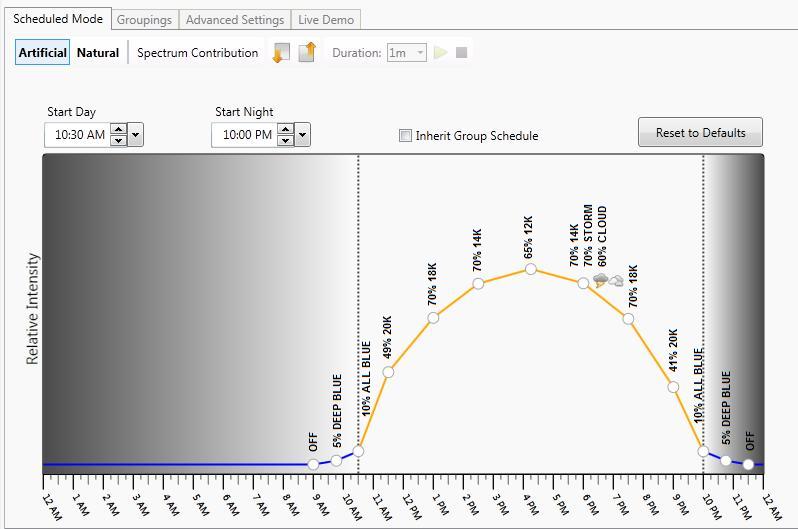
Task: Open the Start Day time dropdown
Action: 136,134
